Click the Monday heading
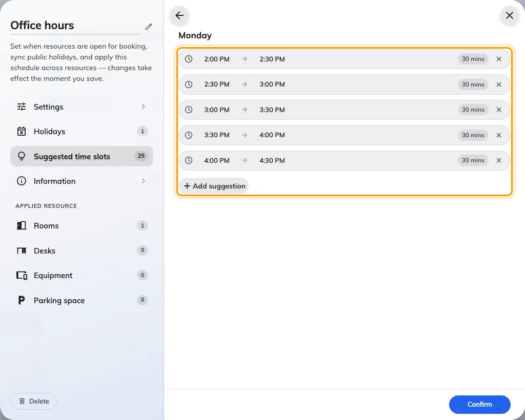Image resolution: width=525 pixels, height=420 pixels. pyautogui.click(x=195, y=35)
